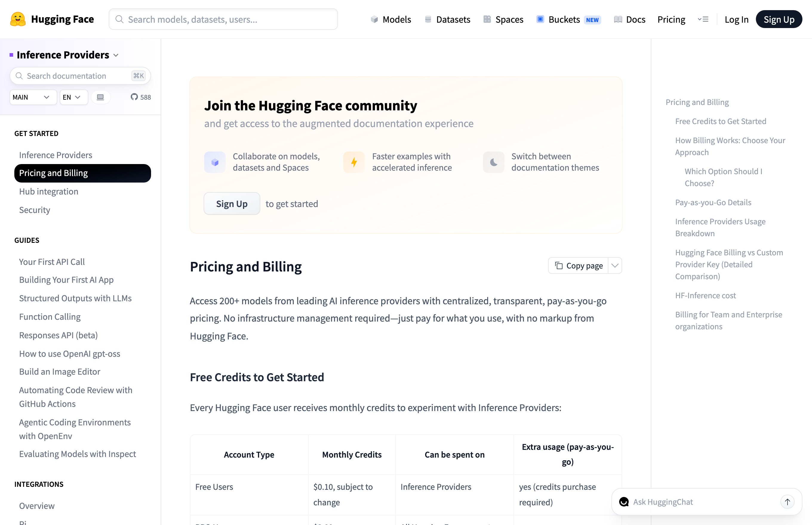
Task: Open Buckets in top navigation
Action: pyautogui.click(x=564, y=19)
